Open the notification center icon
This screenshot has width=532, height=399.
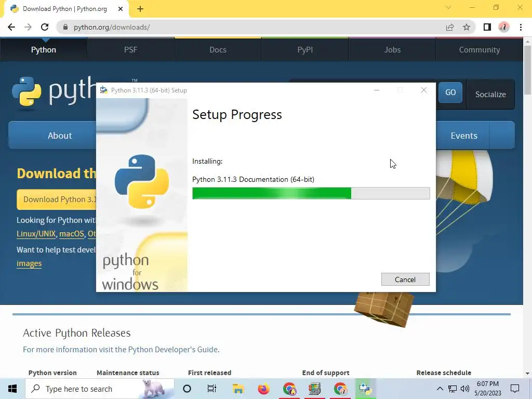click(x=515, y=389)
